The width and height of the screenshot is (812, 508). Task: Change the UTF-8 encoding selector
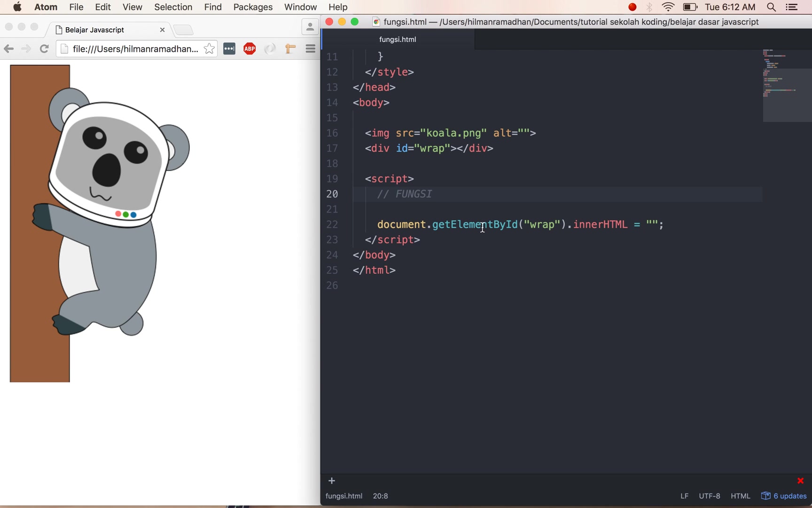709,496
